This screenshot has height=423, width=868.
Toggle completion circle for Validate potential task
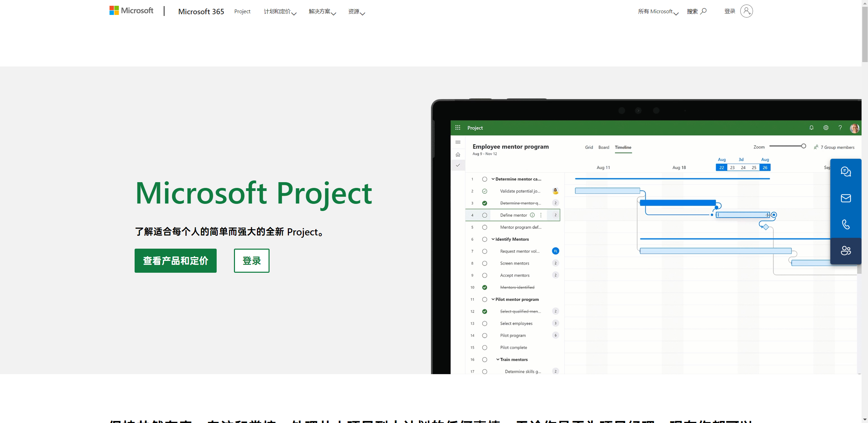(x=485, y=191)
